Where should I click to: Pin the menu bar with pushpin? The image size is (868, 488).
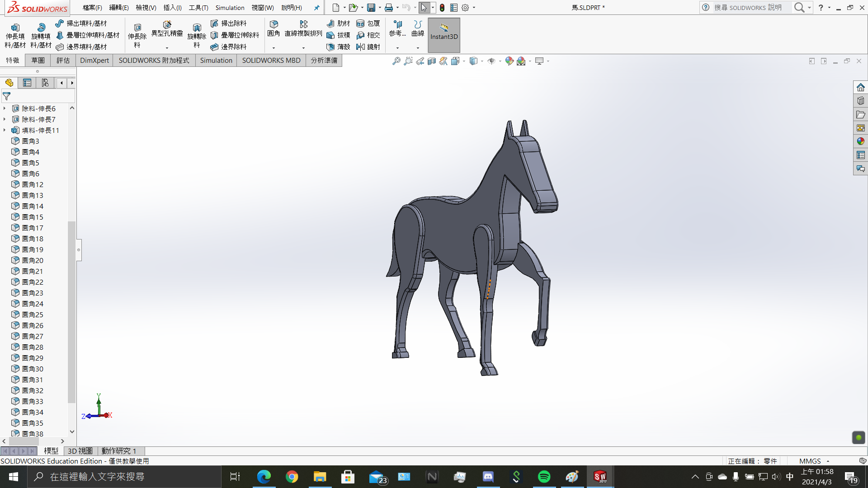[x=316, y=8]
